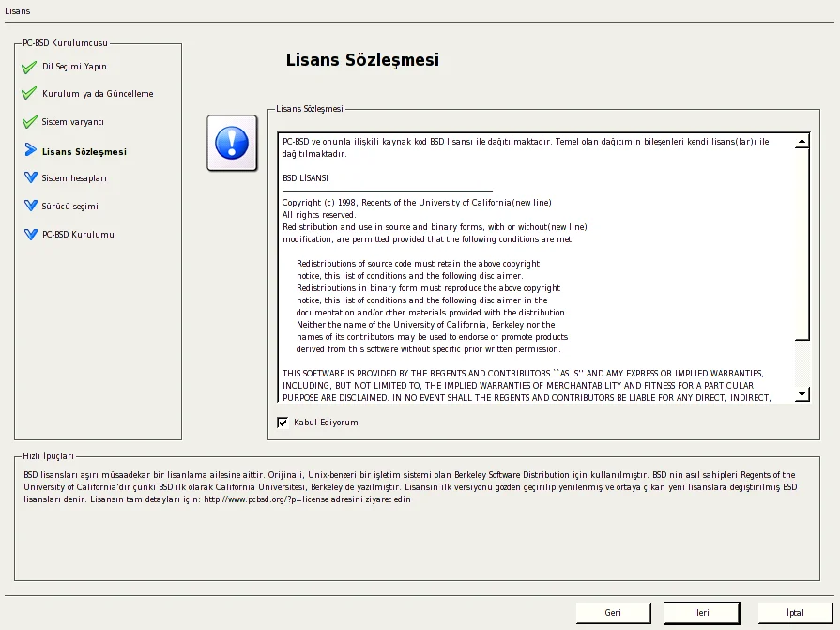This screenshot has height=630, width=840.
Task: Click the İleri button
Action: pyautogui.click(x=702, y=613)
